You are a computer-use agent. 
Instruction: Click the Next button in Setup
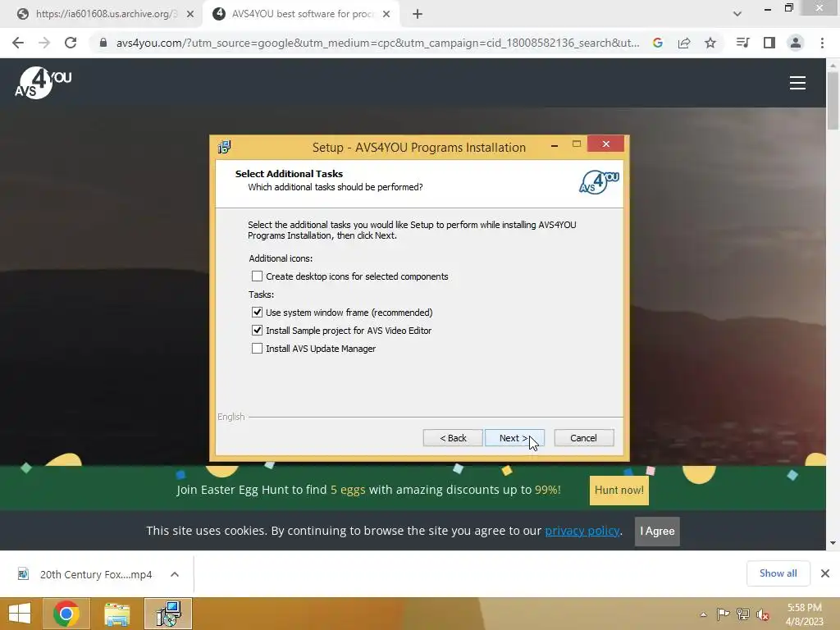(514, 438)
